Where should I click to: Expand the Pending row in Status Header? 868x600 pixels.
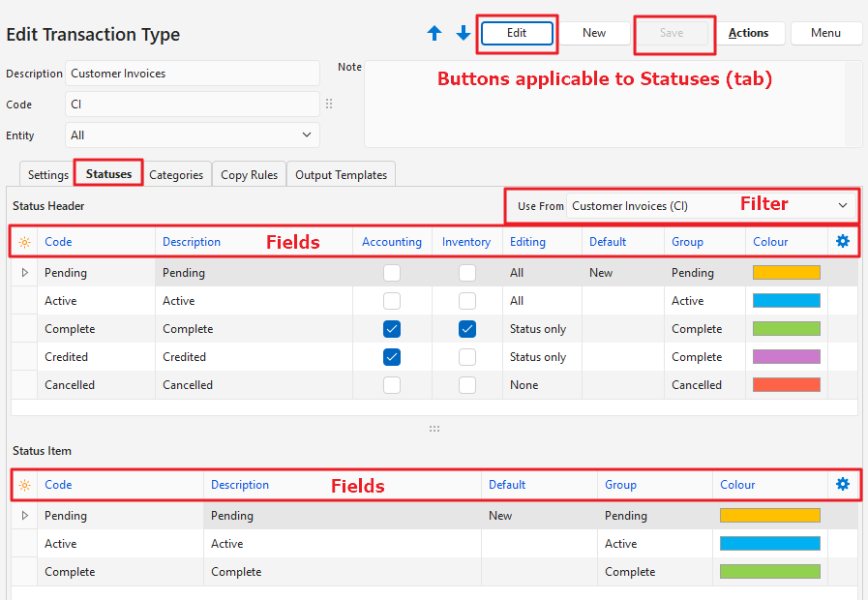tap(24, 273)
